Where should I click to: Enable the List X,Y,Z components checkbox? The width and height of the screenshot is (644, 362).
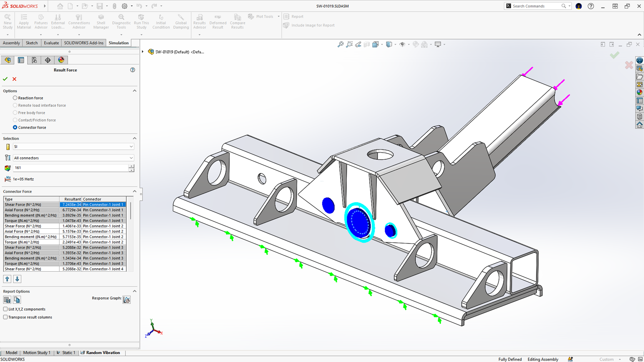(5, 309)
